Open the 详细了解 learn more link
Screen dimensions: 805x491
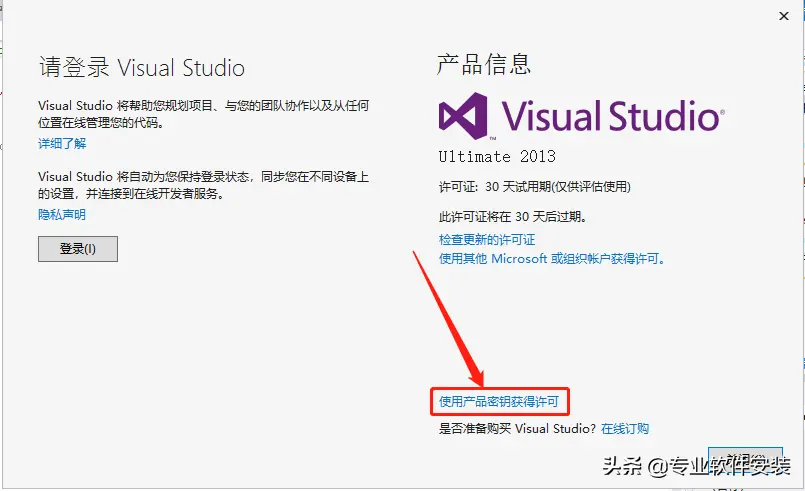click(62, 143)
